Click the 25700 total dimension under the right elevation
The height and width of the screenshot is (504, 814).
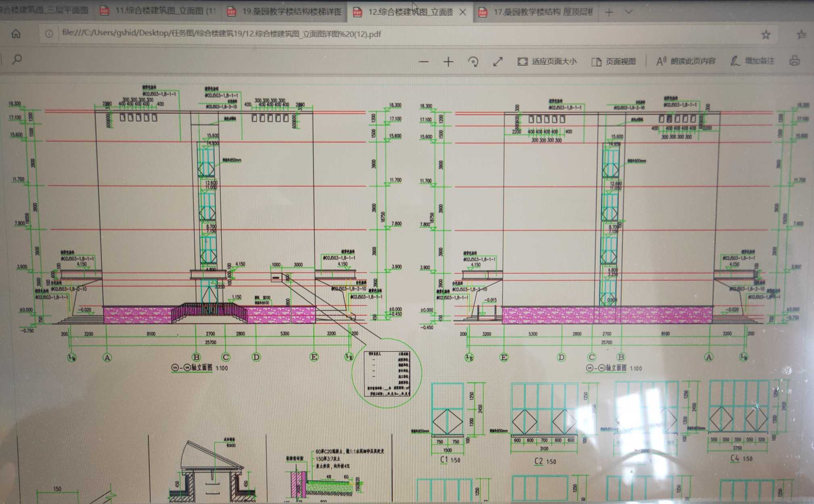[x=607, y=342]
